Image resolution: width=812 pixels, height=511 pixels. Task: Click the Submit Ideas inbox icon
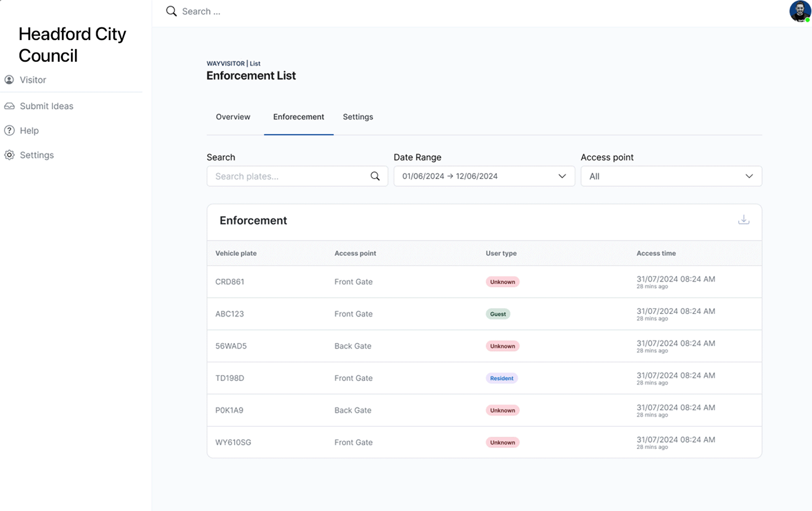[x=9, y=106]
